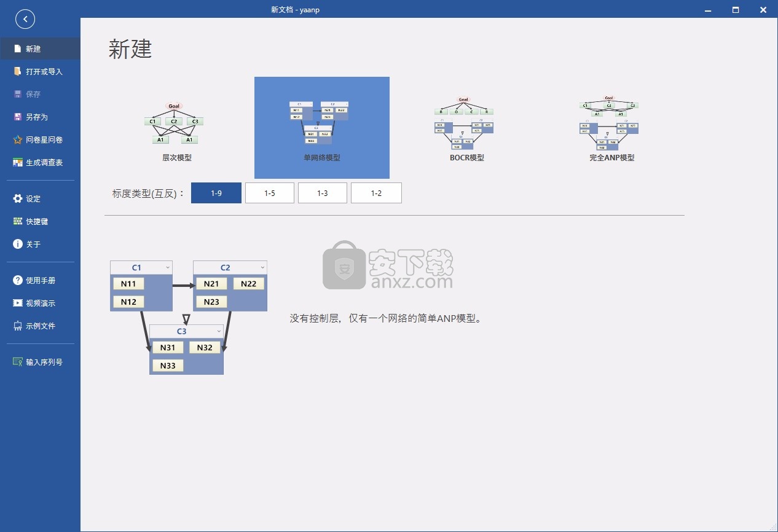Click node N12 in the preview
The height and width of the screenshot is (532, 778).
coord(128,302)
